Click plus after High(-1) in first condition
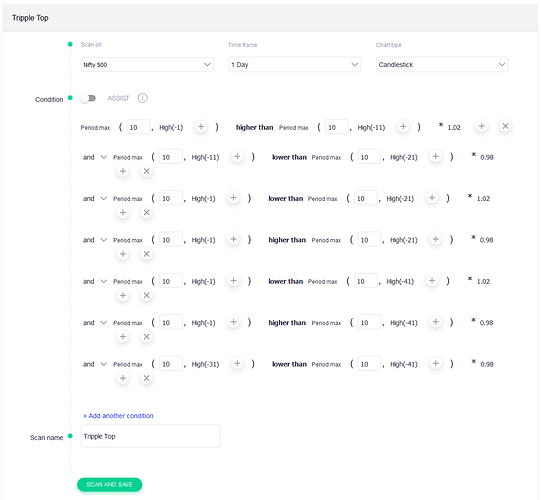The height and width of the screenshot is (500, 541). [x=201, y=126]
